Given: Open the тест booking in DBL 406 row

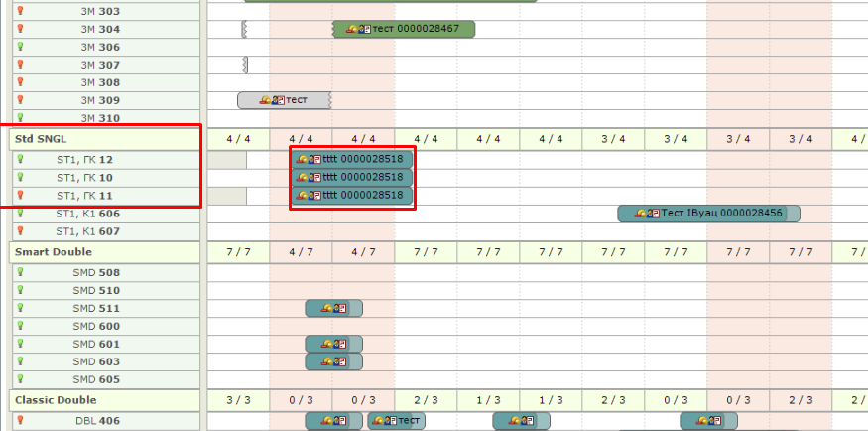Looking at the screenshot, I should click(396, 421).
